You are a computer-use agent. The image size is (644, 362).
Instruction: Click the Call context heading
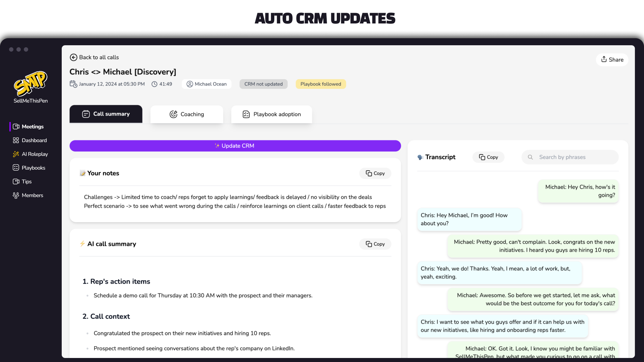(106, 316)
